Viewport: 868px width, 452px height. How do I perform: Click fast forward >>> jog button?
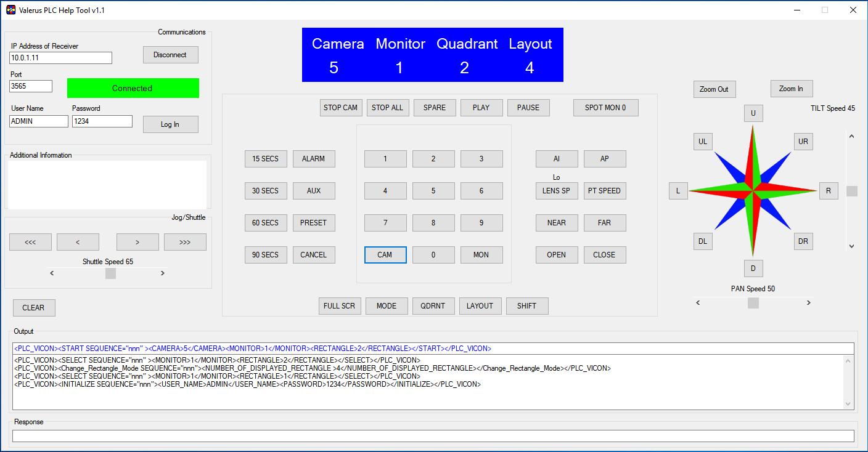(x=185, y=242)
